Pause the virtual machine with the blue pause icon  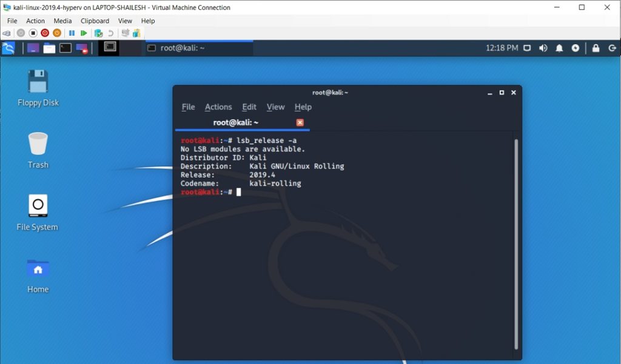(72, 33)
